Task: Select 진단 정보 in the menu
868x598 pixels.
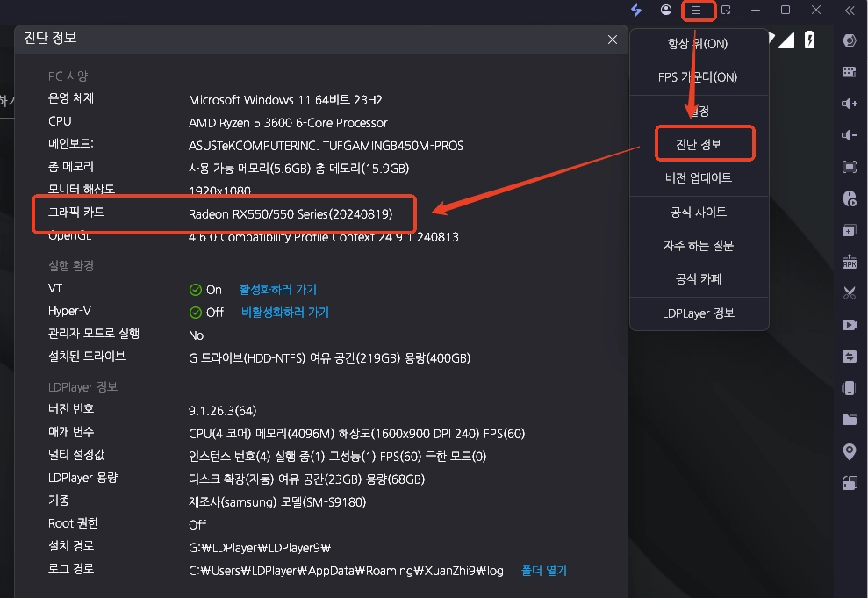Action: point(699,145)
